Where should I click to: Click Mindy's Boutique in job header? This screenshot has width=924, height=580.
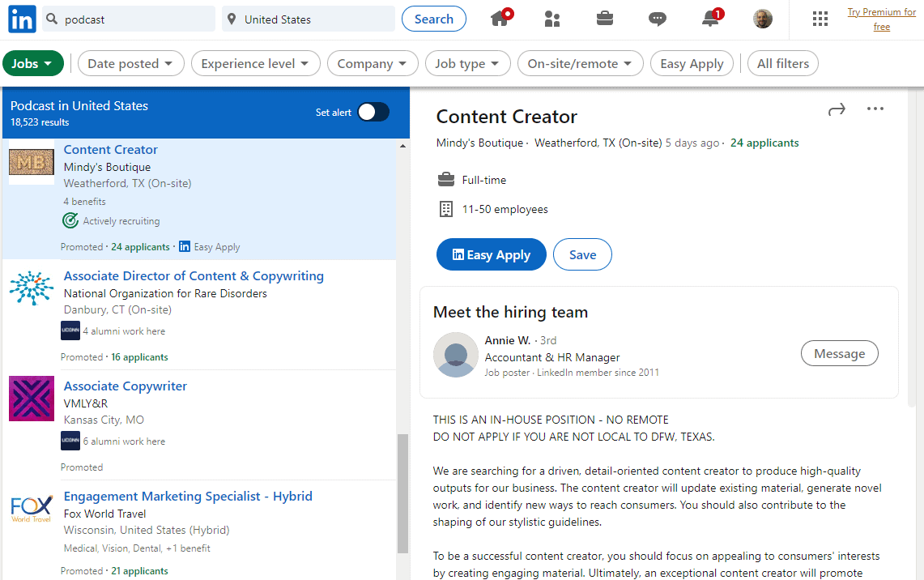pos(479,143)
